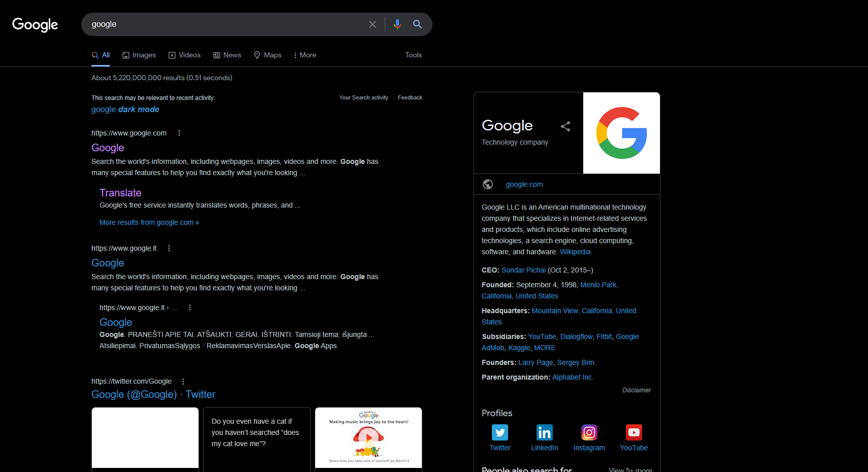Expand the More search categories menu

305,55
